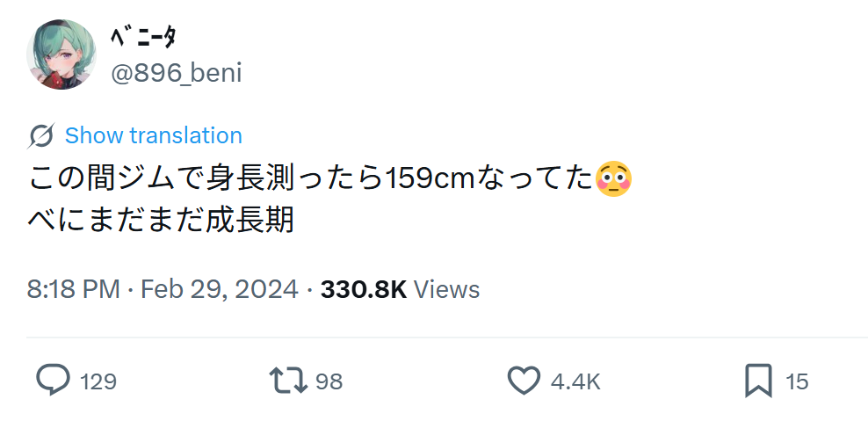This screenshot has height=421, width=868.
Task: Open the @896_beni handle link
Action: tap(176, 73)
